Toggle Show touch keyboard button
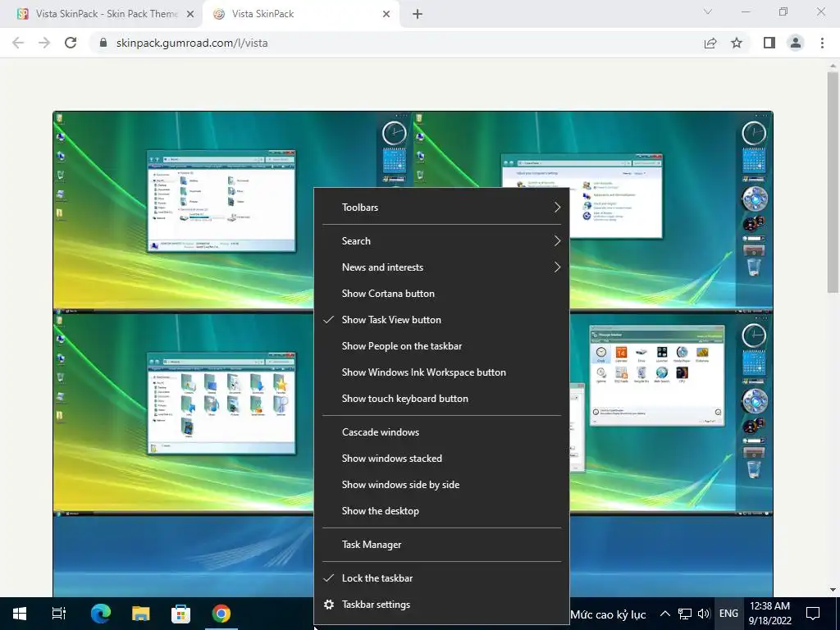This screenshot has width=840, height=630. tap(441, 399)
